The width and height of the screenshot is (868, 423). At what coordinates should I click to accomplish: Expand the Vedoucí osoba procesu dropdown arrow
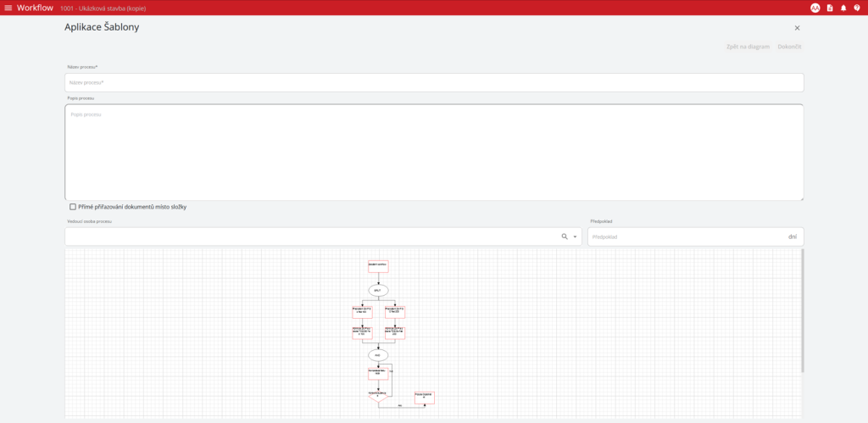(575, 237)
